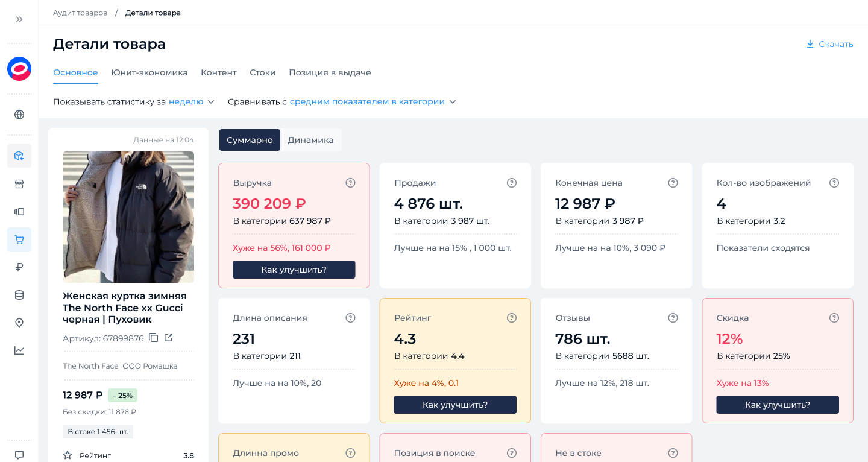Open the comparison dropdown средним показателем в категории
868x462 pixels.
pyautogui.click(x=373, y=102)
